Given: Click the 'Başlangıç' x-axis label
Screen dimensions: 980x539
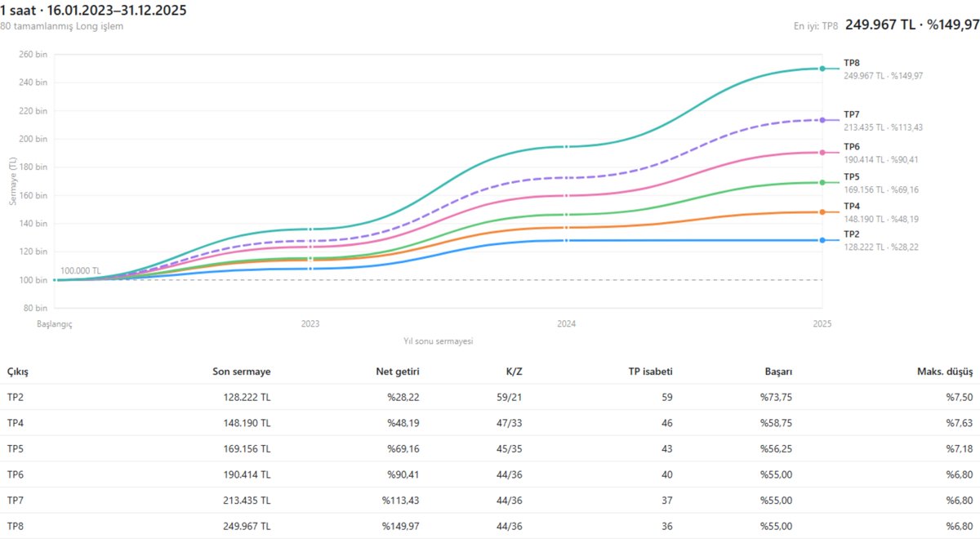Looking at the screenshot, I should pyautogui.click(x=55, y=323).
